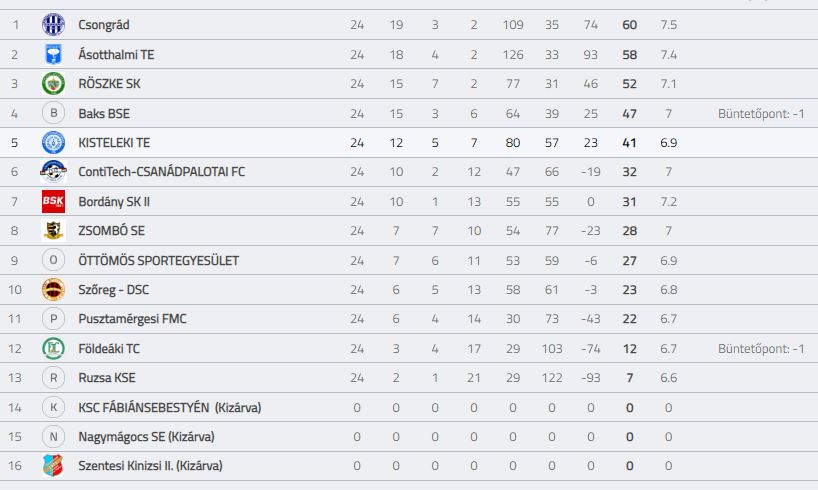
Task: Click the Büntetőpont: -1 note for Földeáki TC
Action: (761, 349)
